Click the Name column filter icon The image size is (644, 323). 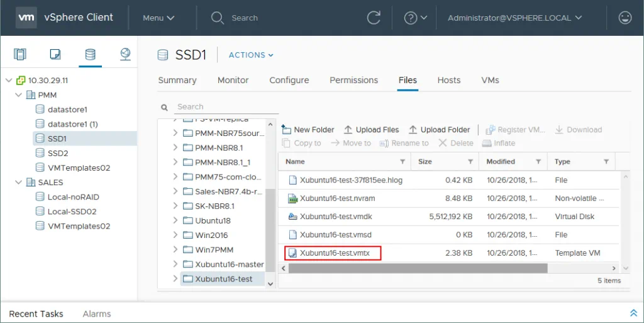pos(401,162)
